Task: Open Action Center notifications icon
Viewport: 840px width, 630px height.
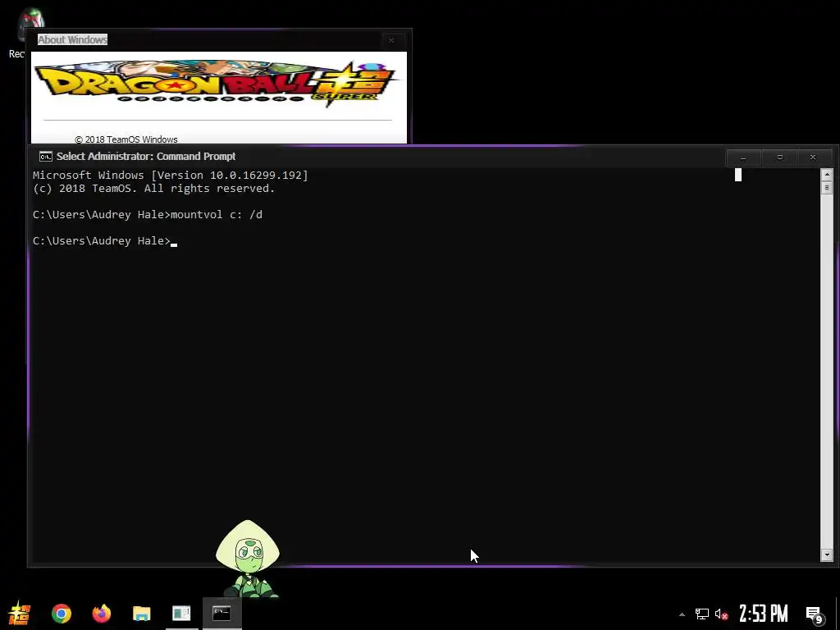Action: click(x=815, y=614)
